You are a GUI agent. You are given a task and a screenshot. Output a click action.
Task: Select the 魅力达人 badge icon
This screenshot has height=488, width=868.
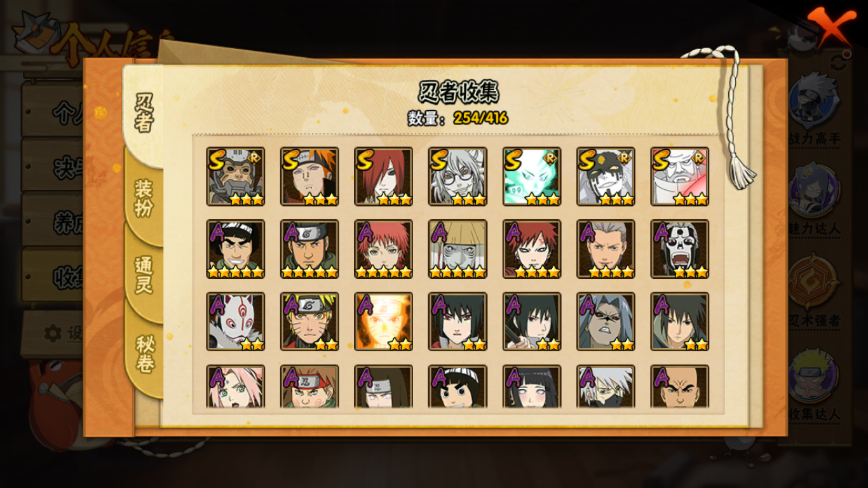pos(814,191)
